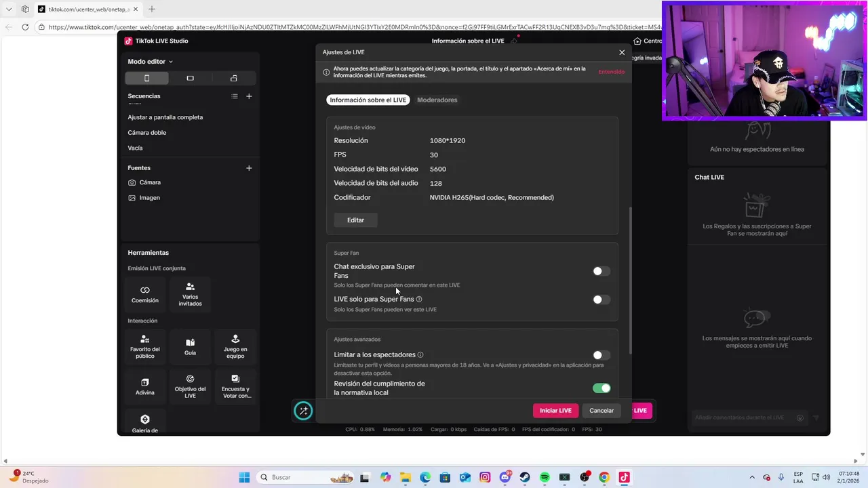Click the TikTok LIVE Studio taskbar icon
This screenshot has width=868, height=488.
coord(624,477)
